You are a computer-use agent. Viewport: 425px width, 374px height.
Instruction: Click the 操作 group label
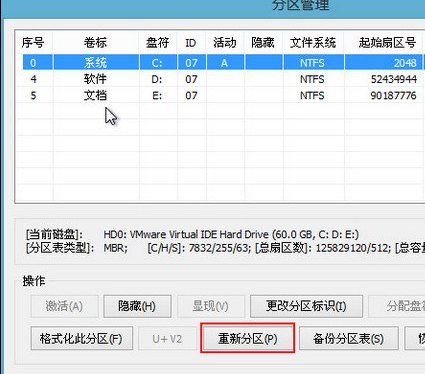34,281
